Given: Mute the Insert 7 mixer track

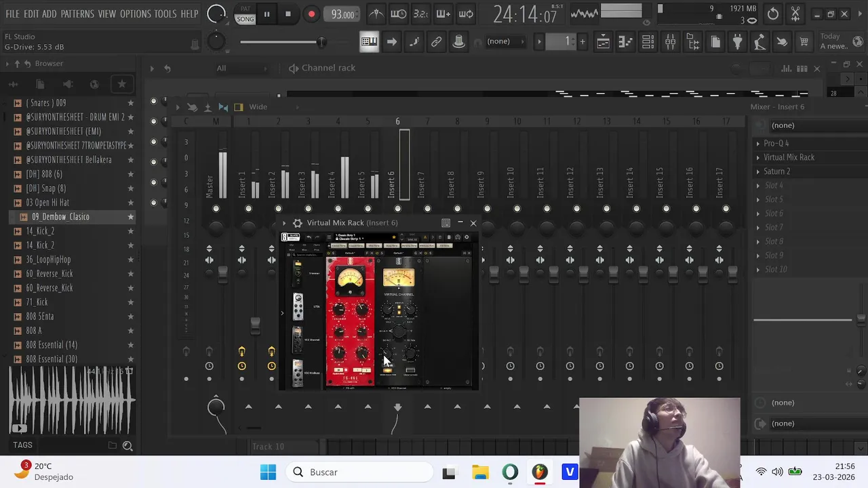Looking at the screenshot, I should coord(427,209).
